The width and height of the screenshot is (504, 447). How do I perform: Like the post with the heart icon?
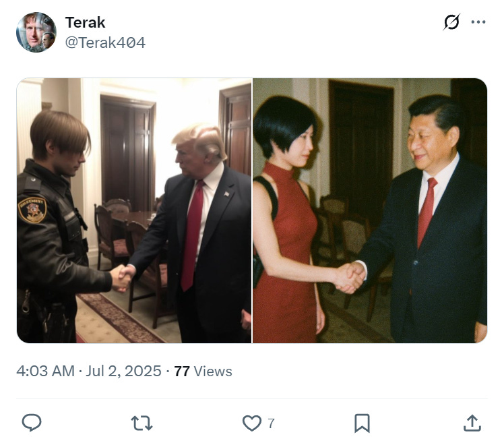252,423
